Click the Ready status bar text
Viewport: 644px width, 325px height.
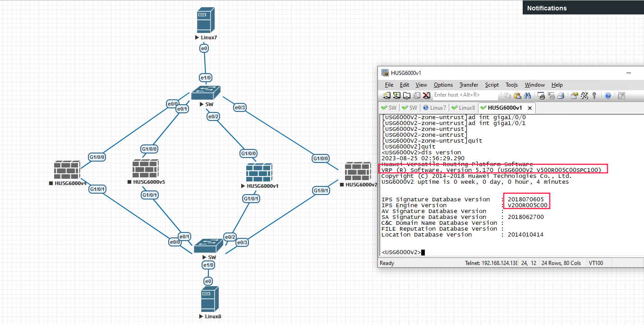(x=387, y=263)
